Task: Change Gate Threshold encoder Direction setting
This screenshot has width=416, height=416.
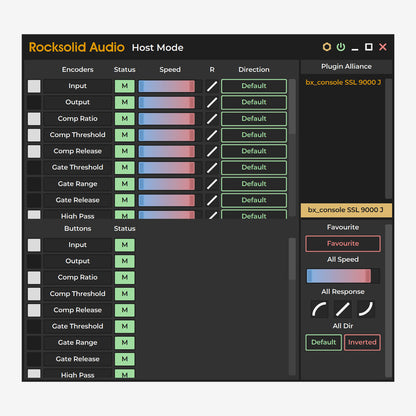Action: click(x=254, y=168)
